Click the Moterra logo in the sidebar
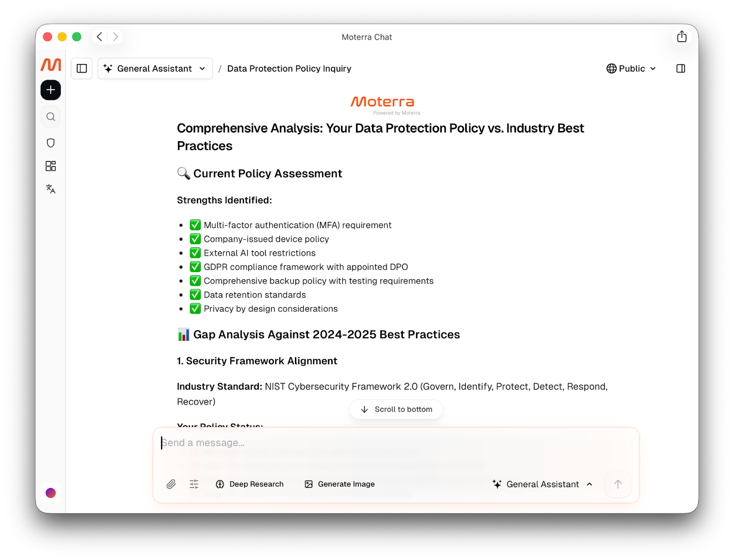 51,65
